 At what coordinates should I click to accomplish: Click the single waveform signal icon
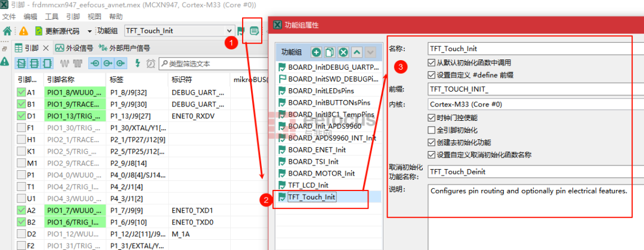[x=64, y=64]
